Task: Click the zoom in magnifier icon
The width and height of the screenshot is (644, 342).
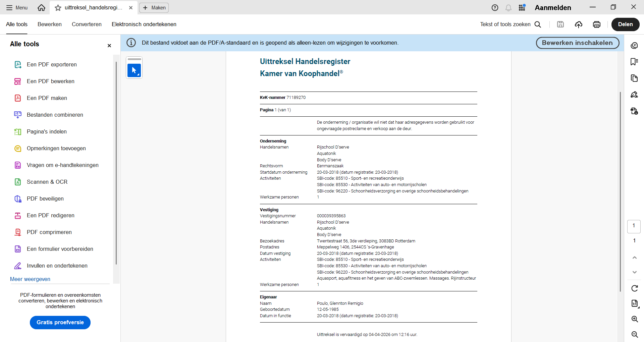Action: point(634,319)
